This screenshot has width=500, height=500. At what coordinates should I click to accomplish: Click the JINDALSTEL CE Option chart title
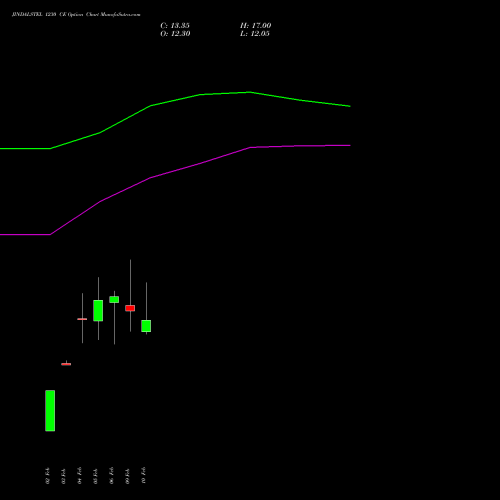pos(76,14)
